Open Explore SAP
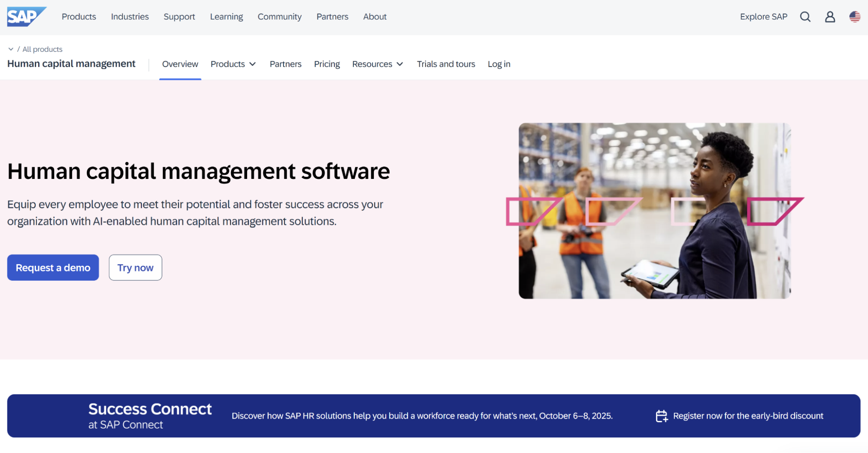The width and height of the screenshot is (868, 453). tap(763, 17)
